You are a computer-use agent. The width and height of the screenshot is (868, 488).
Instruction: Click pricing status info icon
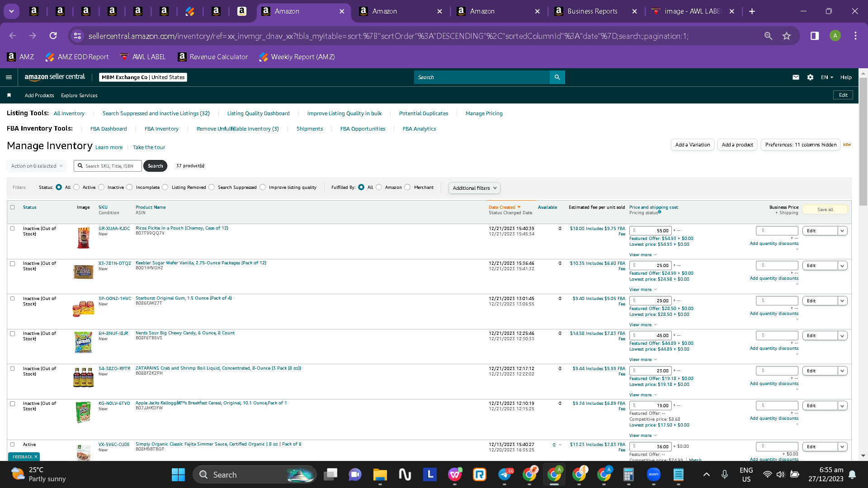coord(660,212)
